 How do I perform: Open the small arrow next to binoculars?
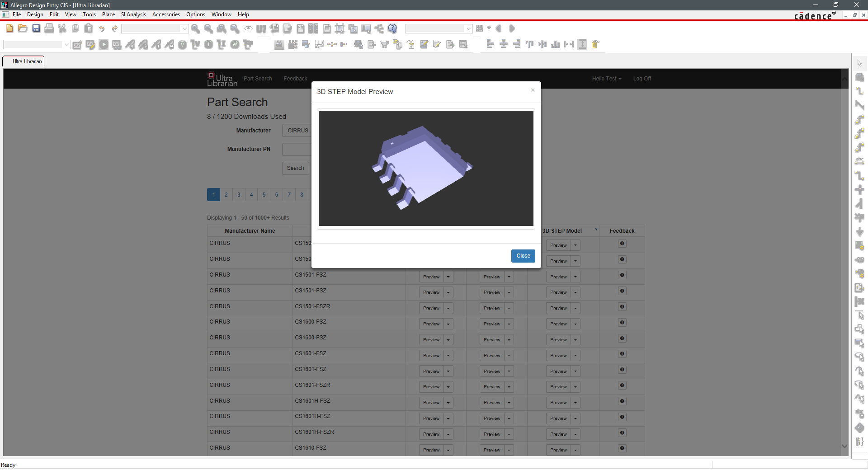tap(489, 28)
